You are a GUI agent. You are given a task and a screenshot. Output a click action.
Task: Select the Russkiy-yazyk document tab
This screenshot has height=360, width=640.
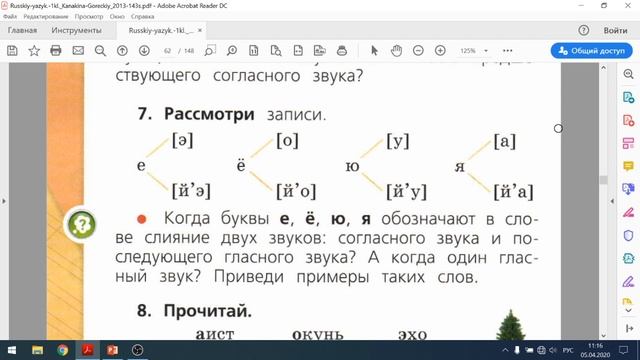point(161,31)
